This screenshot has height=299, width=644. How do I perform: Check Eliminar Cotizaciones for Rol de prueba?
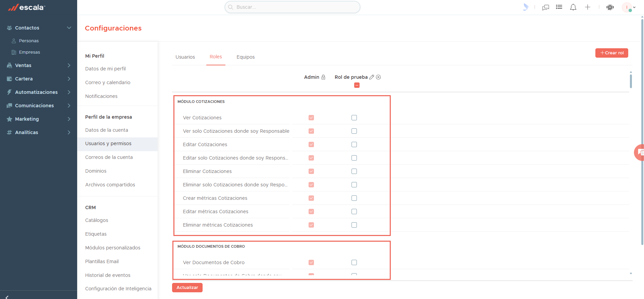click(354, 171)
